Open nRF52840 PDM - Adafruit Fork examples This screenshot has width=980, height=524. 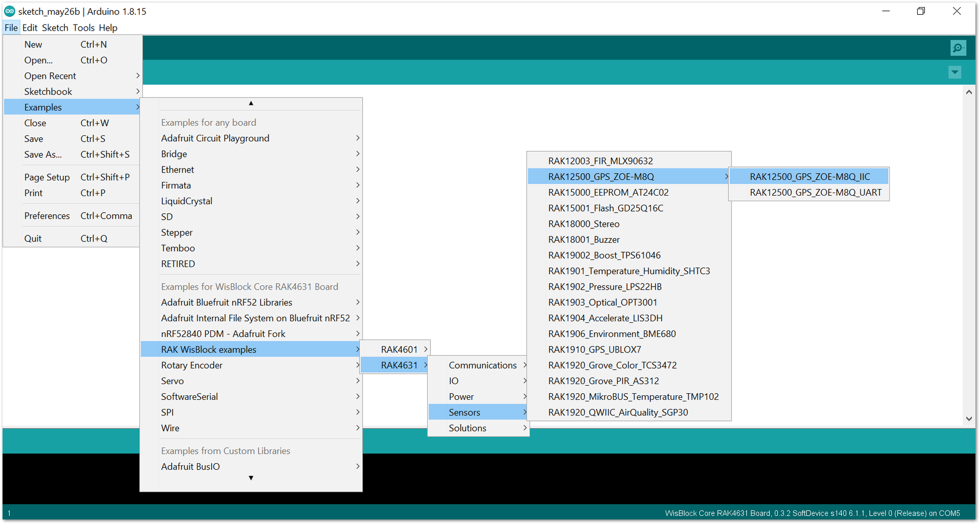tap(251, 334)
